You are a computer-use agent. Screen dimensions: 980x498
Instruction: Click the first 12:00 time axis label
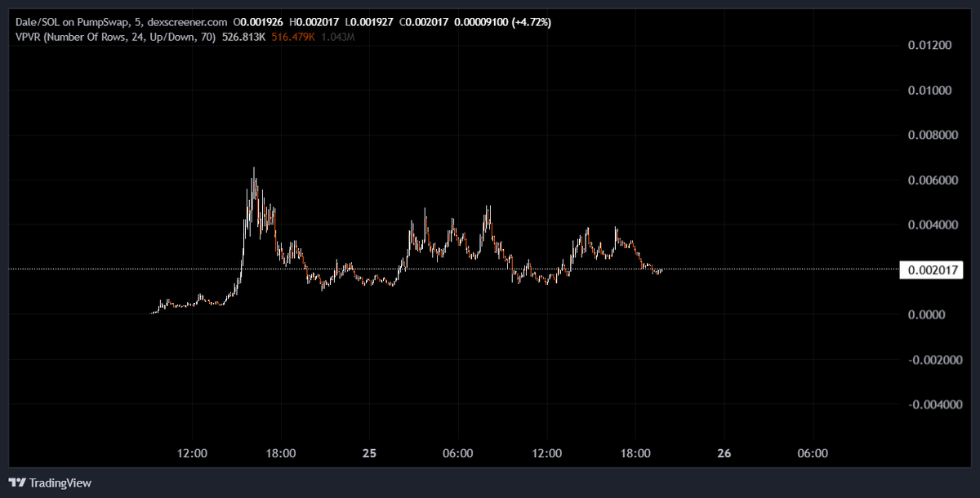(191, 452)
